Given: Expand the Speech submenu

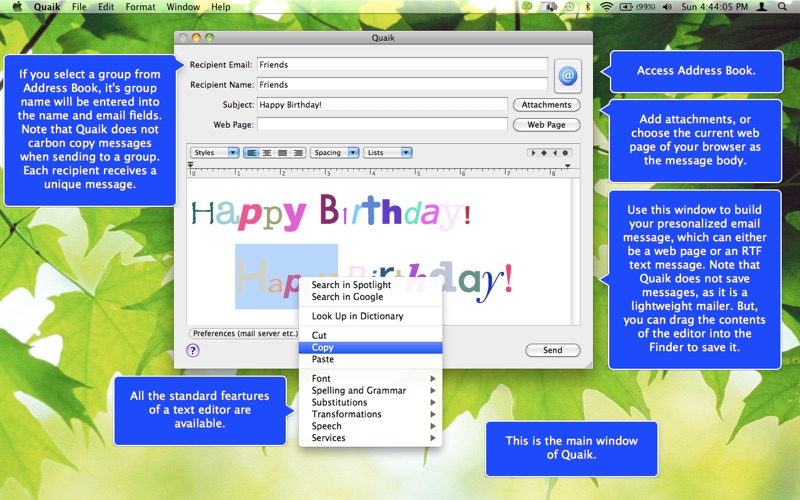Looking at the screenshot, I should [x=370, y=426].
